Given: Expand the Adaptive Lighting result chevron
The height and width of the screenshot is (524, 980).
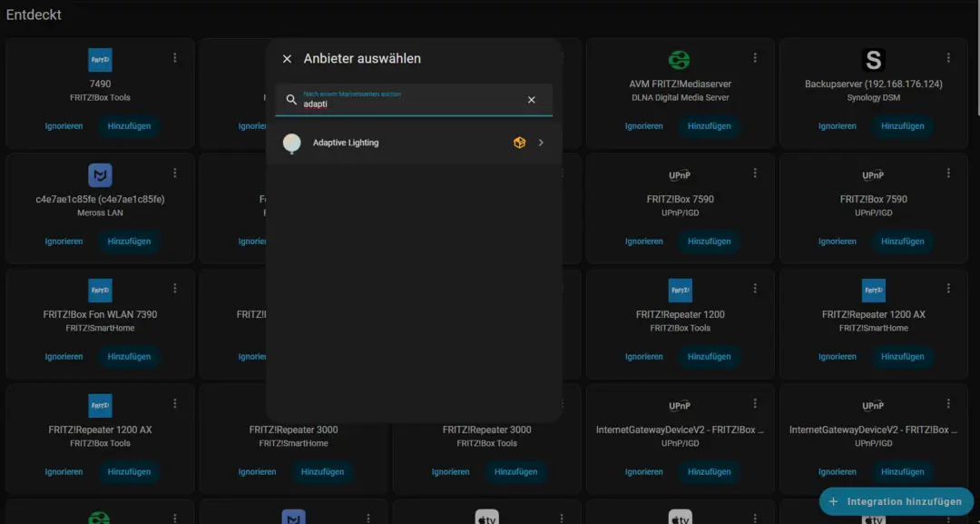Looking at the screenshot, I should [x=543, y=143].
